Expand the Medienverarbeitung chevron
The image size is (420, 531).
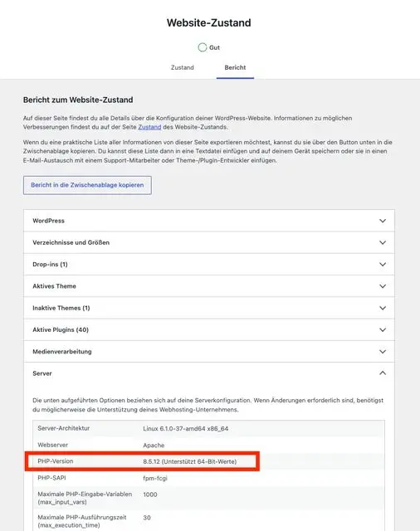(x=383, y=352)
